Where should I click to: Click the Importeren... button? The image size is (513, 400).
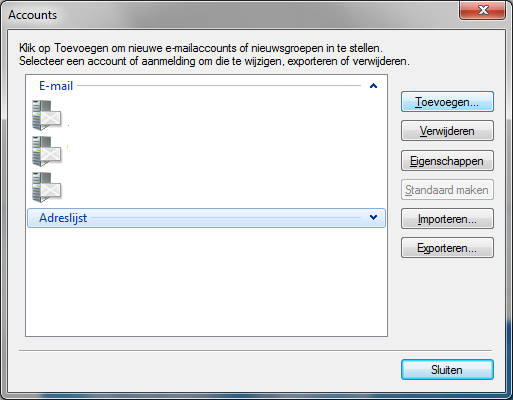click(x=447, y=219)
